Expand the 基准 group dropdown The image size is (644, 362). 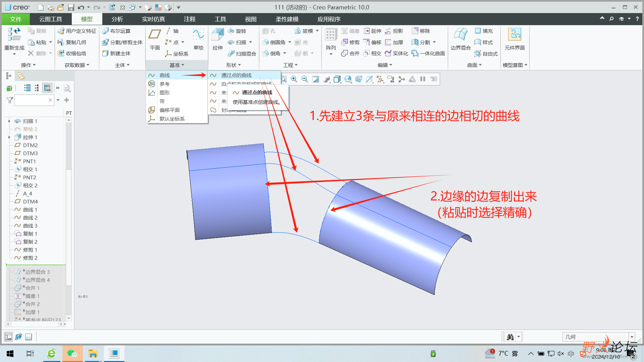click(x=177, y=65)
